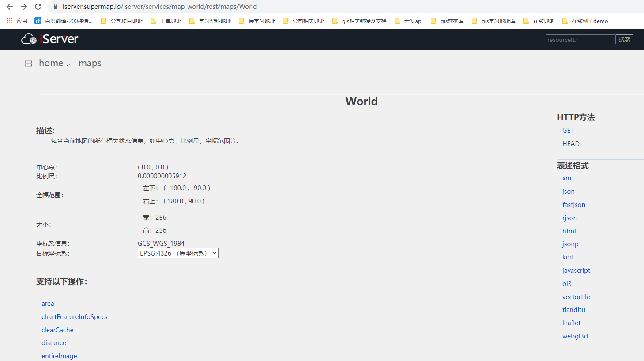Open 公司项目地址 bookmark folder
The image size is (644, 361).
tap(122, 21)
